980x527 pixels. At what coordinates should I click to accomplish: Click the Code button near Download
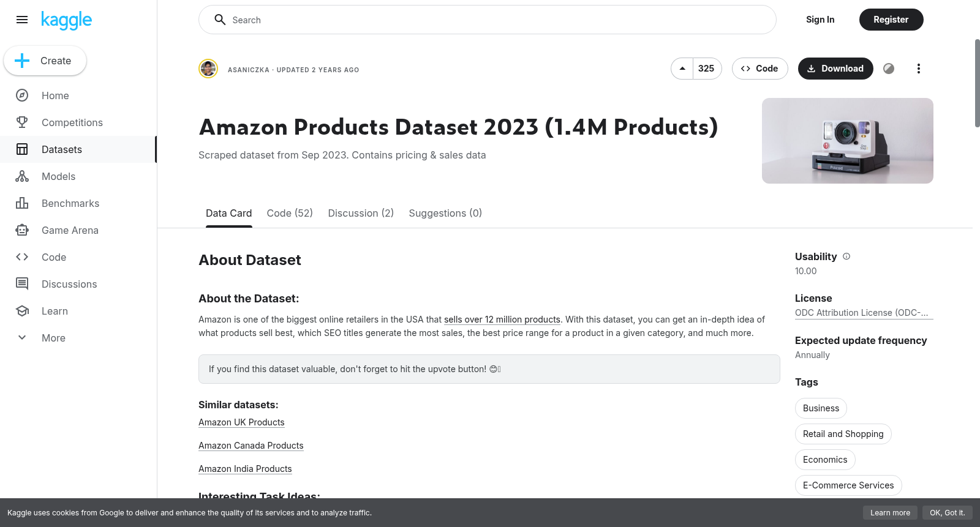[x=759, y=69]
